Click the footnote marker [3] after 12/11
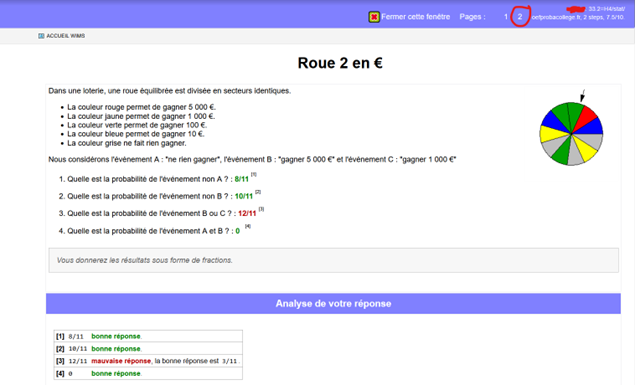Image resolution: width=635 pixels, height=385 pixels. click(261, 209)
